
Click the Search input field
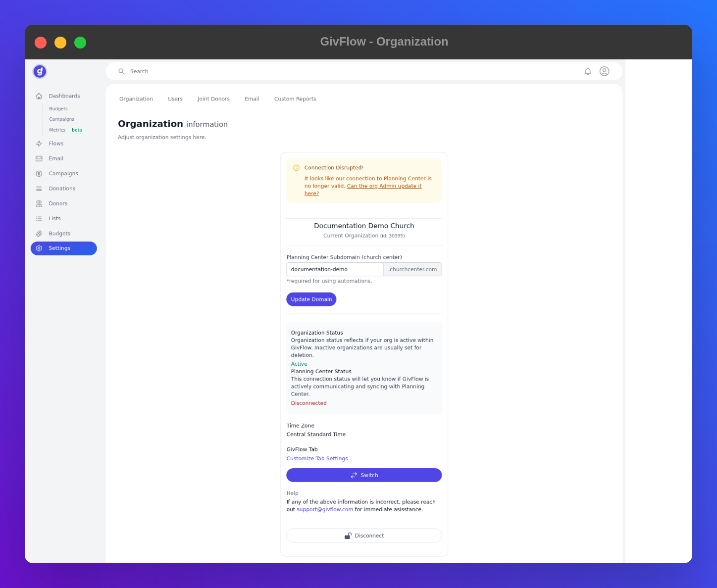tap(347, 71)
